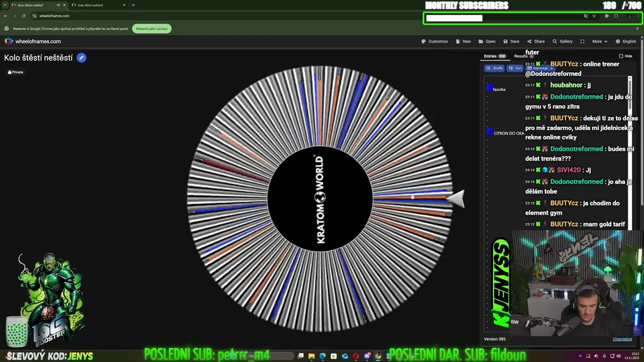
Task: Enter fullscreen mode via the fullscreen icon
Action: tap(582, 41)
